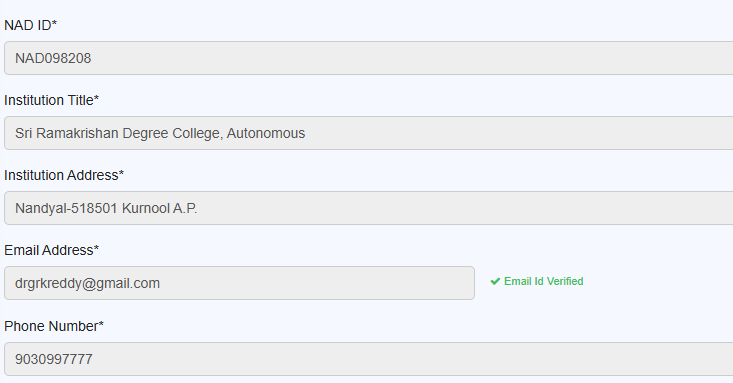Click the asterisk next to Phone Number
The width and height of the screenshot is (733, 383).
click(x=101, y=323)
